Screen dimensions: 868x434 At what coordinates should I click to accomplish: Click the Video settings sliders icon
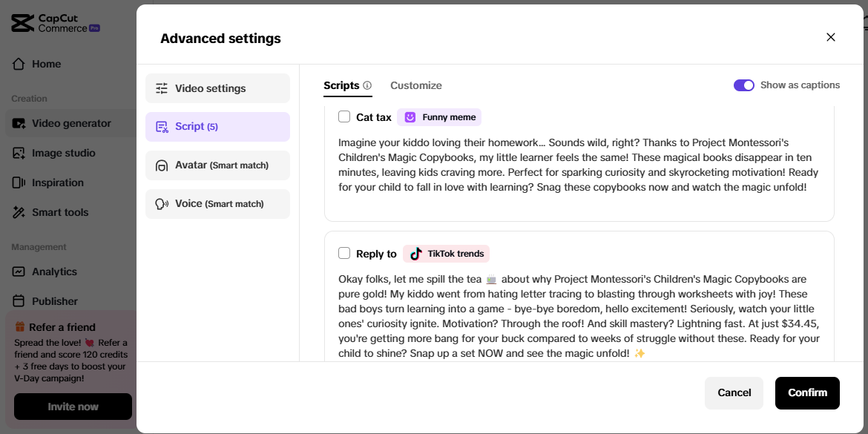(162, 88)
